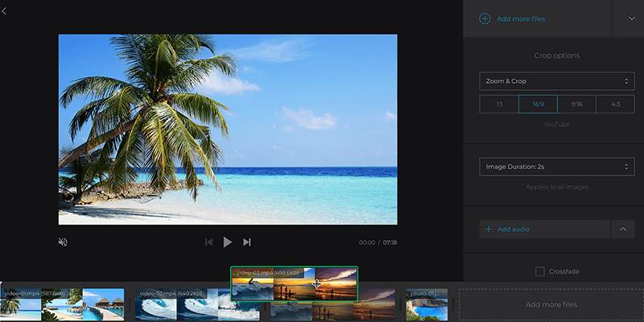644x322 pixels.
Task: Select the 16:9 aspect ratio
Action: [x=538, y=105]
